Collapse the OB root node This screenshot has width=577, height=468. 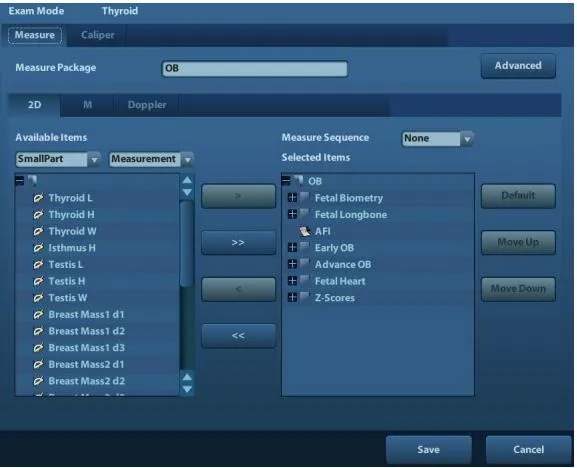click(x=286, y=181)
